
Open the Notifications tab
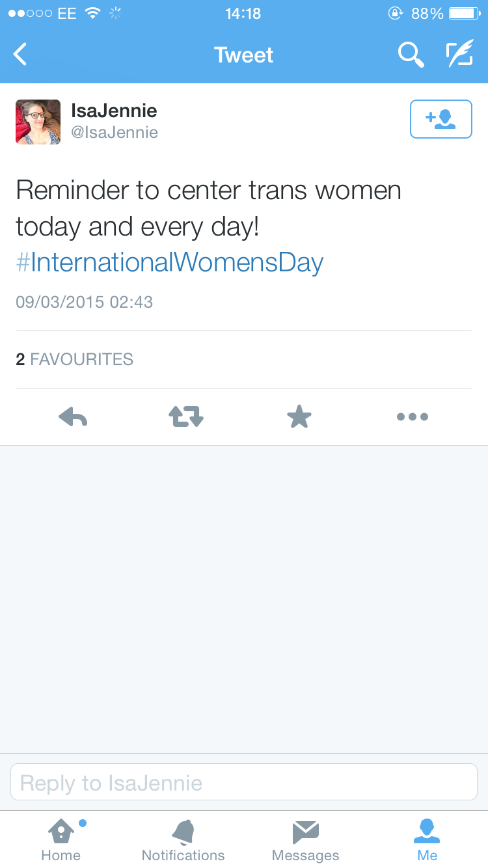(x=183, y=839)
